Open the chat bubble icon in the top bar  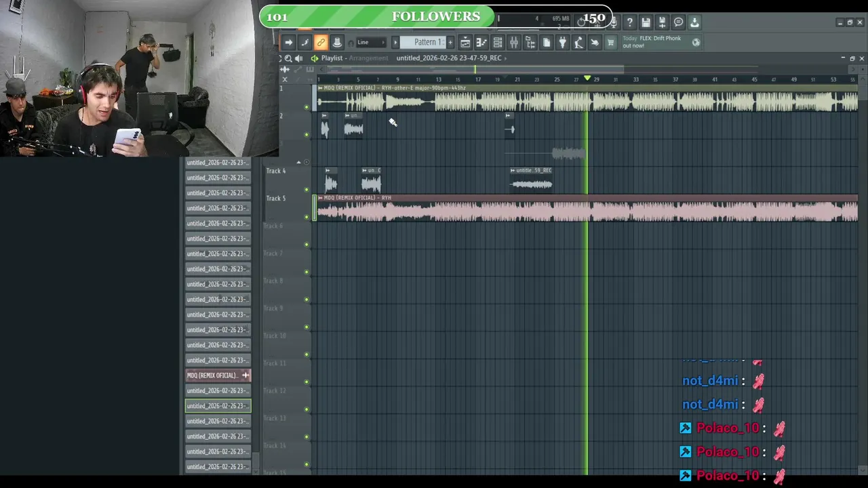click(679, 22)
